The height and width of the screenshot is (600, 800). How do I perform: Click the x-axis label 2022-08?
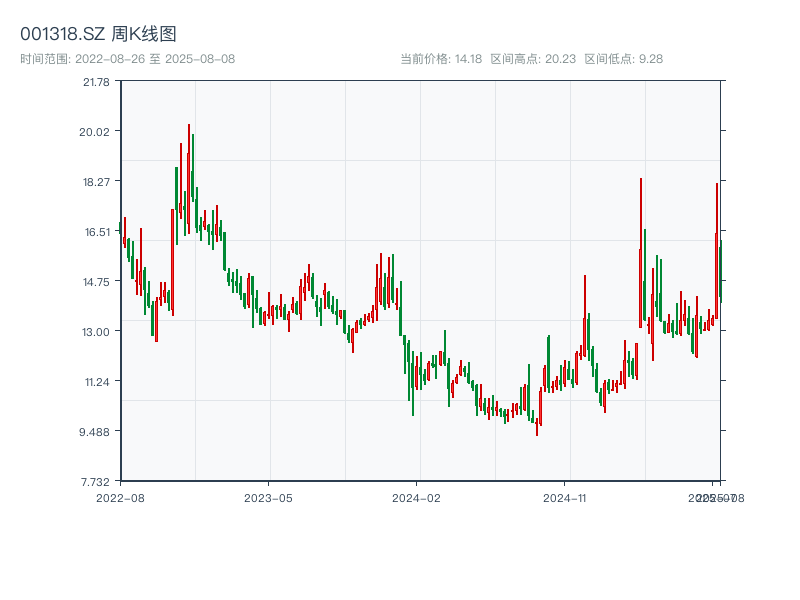(120, 498)
